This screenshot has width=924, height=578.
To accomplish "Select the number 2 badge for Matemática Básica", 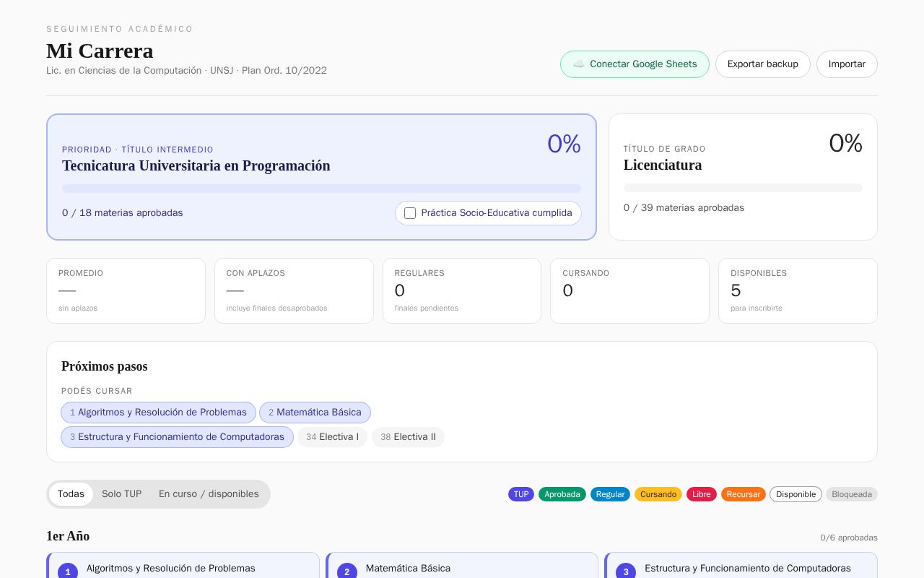I will pos(347,572).
